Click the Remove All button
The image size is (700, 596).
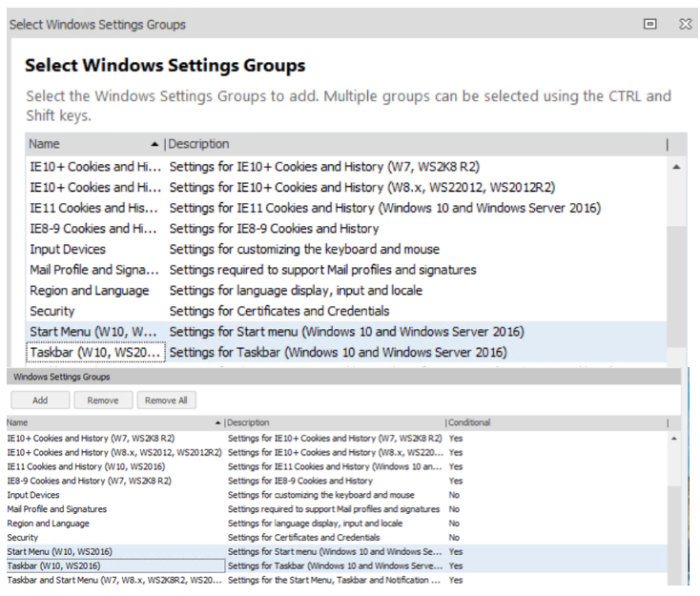166,400
